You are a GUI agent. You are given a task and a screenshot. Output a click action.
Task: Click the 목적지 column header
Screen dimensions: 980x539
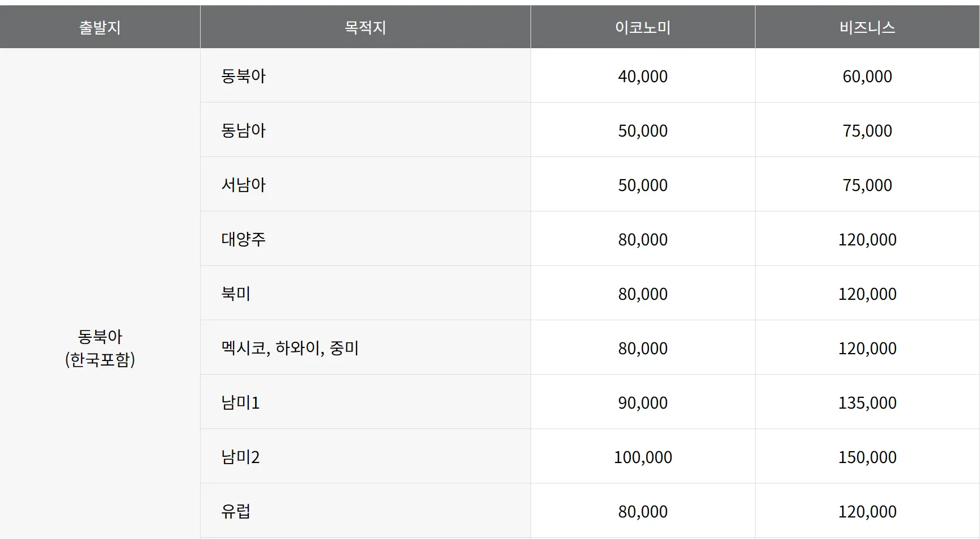point(365,27)
